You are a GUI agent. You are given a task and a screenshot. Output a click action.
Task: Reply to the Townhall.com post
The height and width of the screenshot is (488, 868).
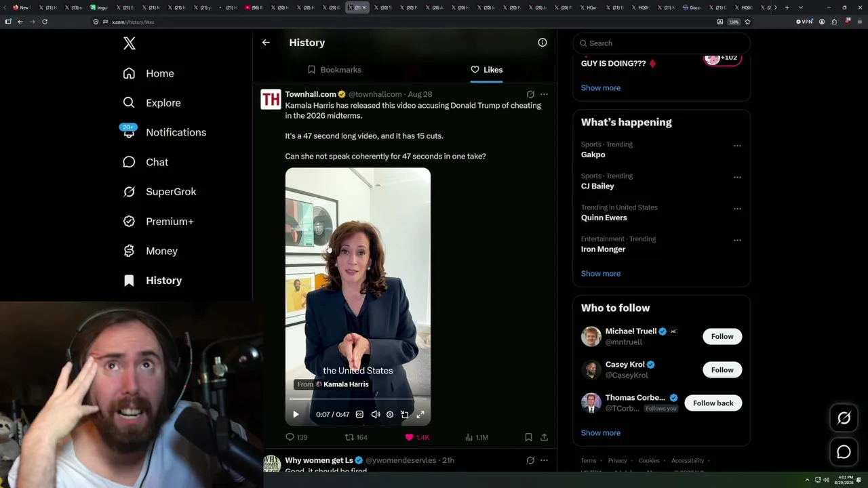coord(296,437)
